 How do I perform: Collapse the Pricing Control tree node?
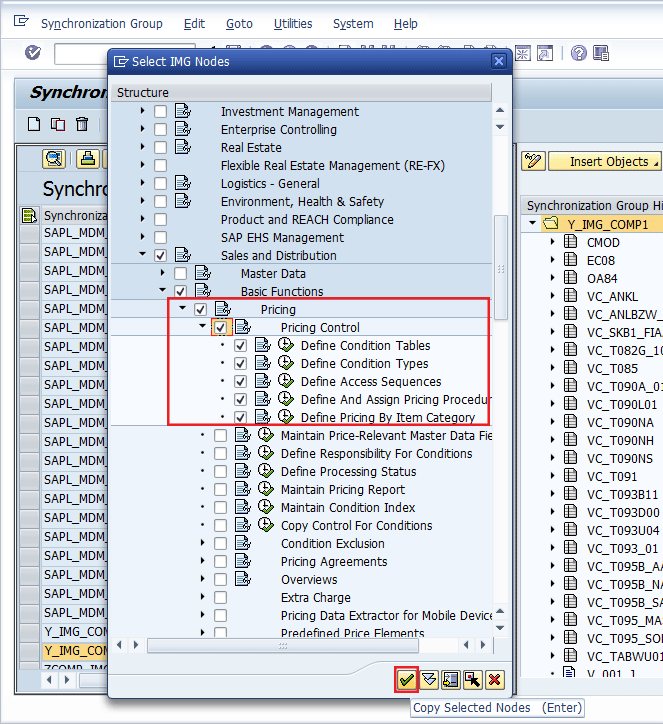coord(203,327)
